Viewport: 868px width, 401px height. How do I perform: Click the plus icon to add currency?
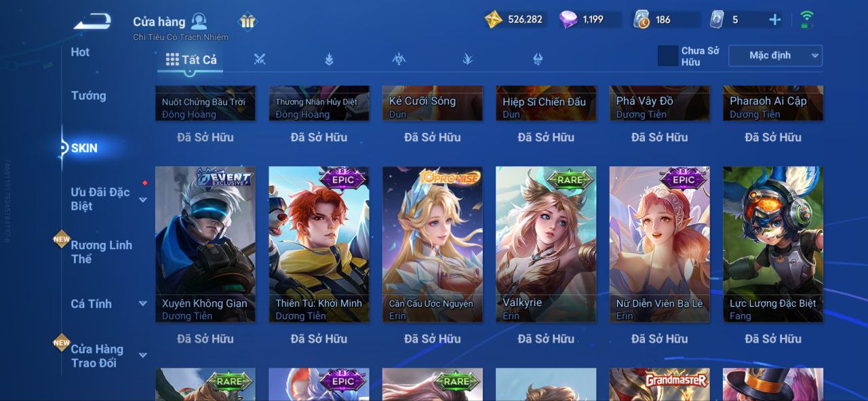pyautogui.click(x=774, y=20)
